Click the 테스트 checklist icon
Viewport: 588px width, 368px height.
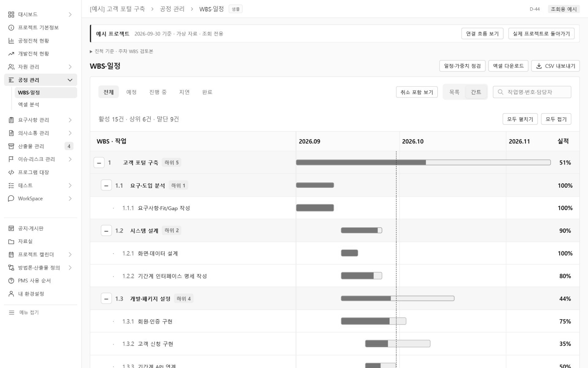[x=11, y=185]
